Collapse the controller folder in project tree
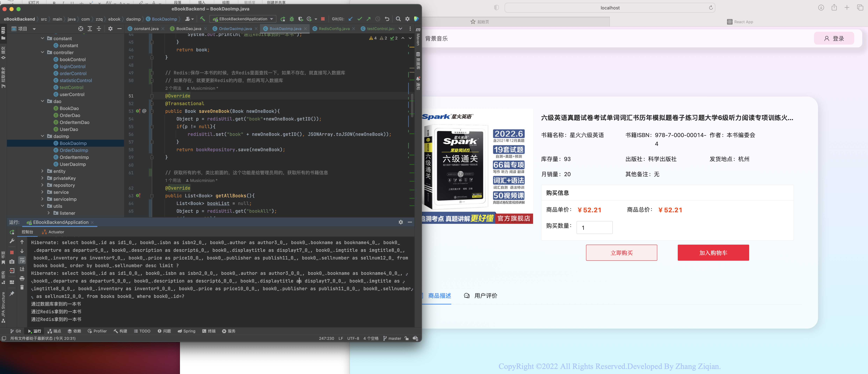 tap(42, 53)
